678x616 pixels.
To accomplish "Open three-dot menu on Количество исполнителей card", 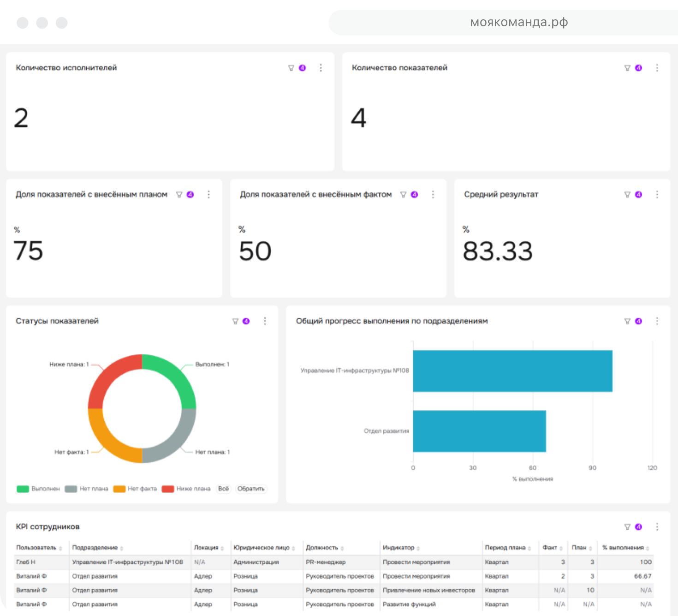I will pyautogui.click(x=321, y=68).
